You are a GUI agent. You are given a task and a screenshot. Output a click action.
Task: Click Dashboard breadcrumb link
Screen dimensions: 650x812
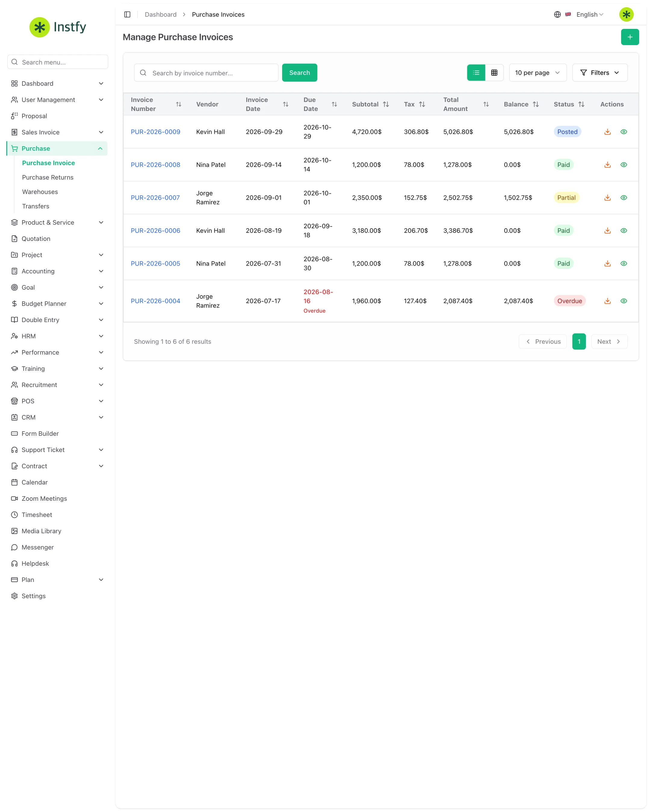coord(160,14)
